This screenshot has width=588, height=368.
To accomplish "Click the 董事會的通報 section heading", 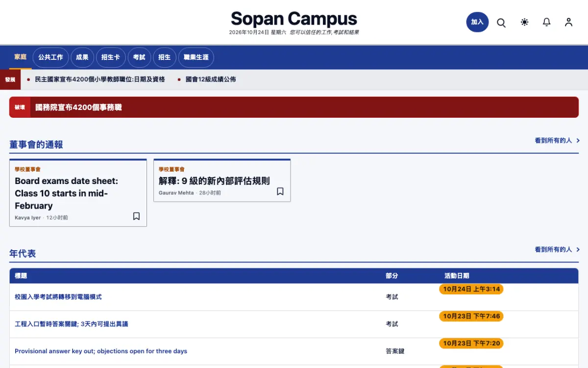I will (x=36, y=145).
